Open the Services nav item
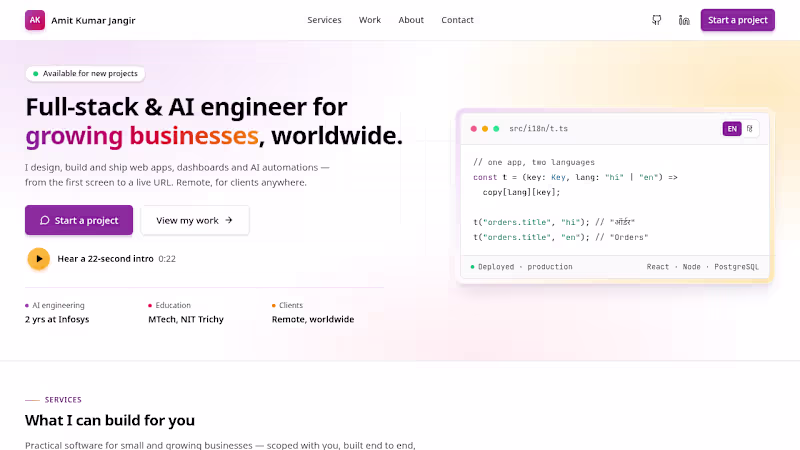The image size is (800, 450). (x=324, y=20)
